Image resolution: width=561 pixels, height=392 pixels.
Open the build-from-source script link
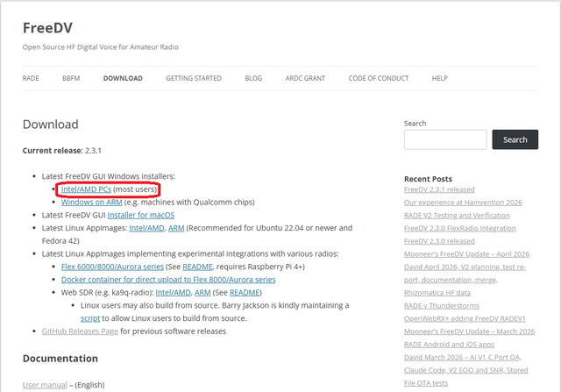pyautogui.click(x=90, y=317)
